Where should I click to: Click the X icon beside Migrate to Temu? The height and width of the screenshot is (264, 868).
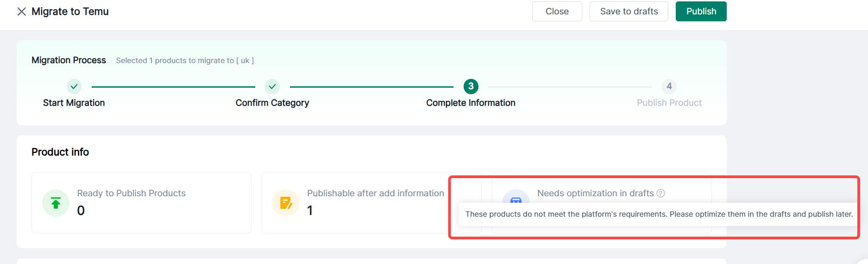(21, 12)
